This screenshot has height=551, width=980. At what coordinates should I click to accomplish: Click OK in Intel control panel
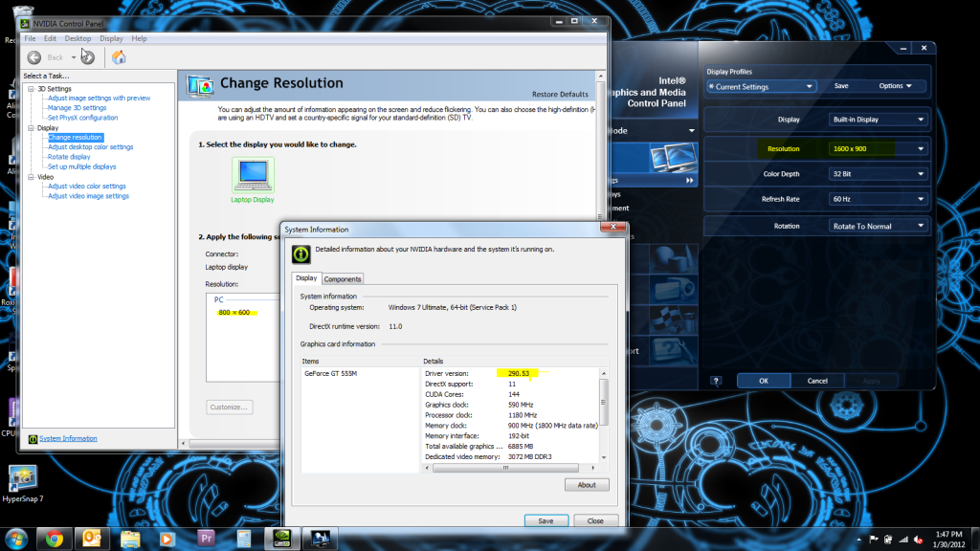point(764,381)
